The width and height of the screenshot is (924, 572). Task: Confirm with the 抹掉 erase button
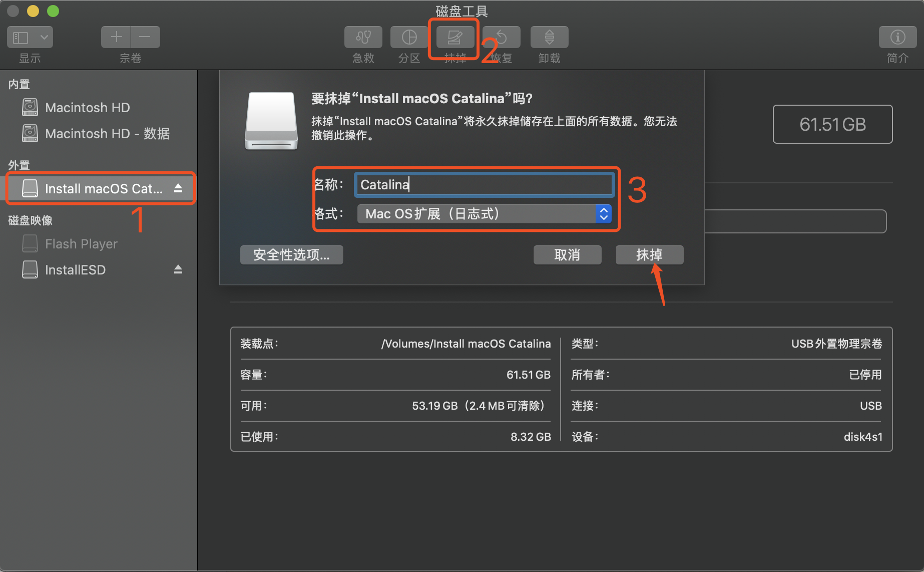coord(649,254)
